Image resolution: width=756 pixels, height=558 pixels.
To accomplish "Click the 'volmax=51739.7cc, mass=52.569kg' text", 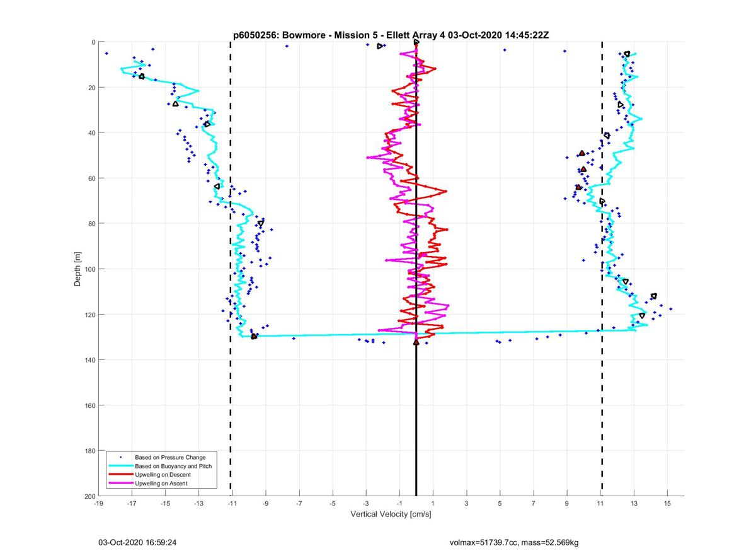I will tap(514, 542).
